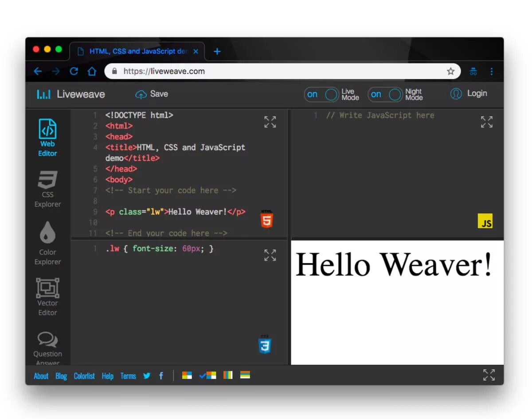Click the JS badge in the JavaScript pane

[485, 221]
